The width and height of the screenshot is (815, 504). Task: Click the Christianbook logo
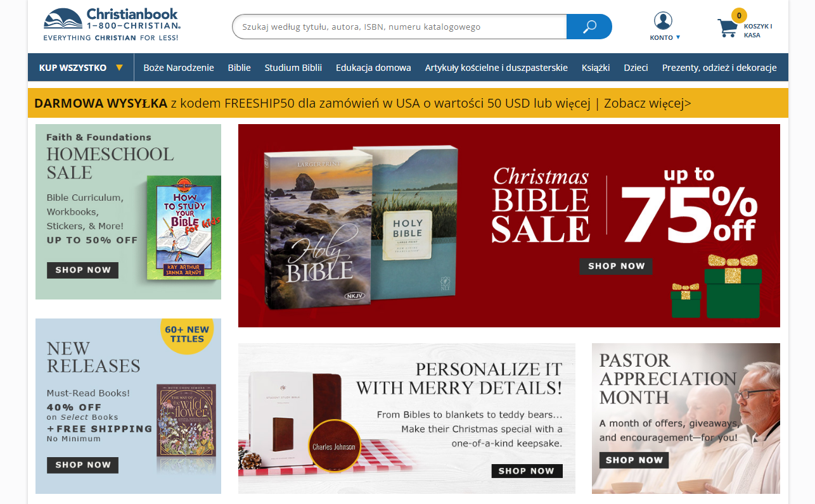pyautogui.click(x=112, y=25)
